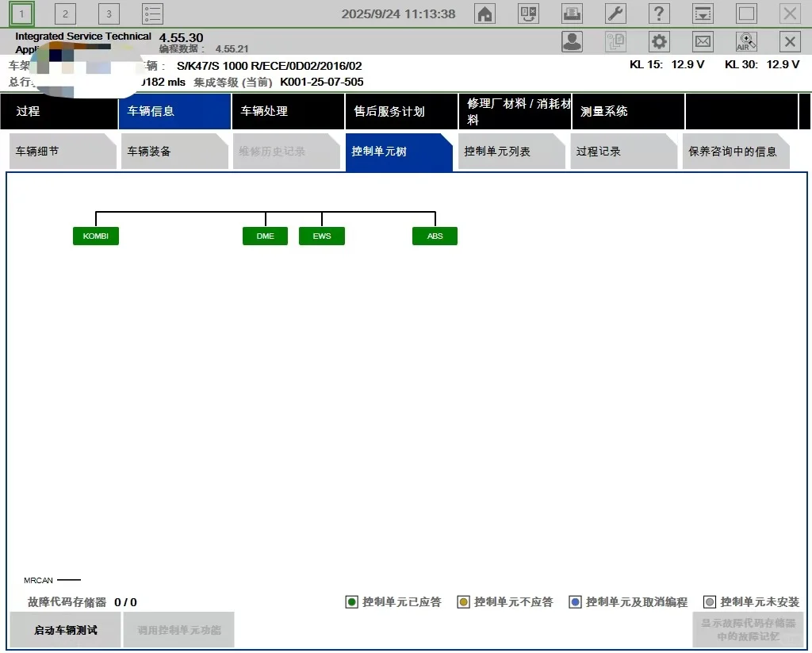Open the 测量系统 main menu

(628, 111)
